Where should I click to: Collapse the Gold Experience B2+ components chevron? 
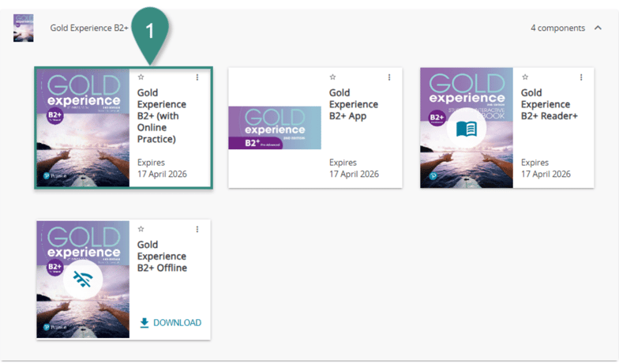click(x=598, y=28)
